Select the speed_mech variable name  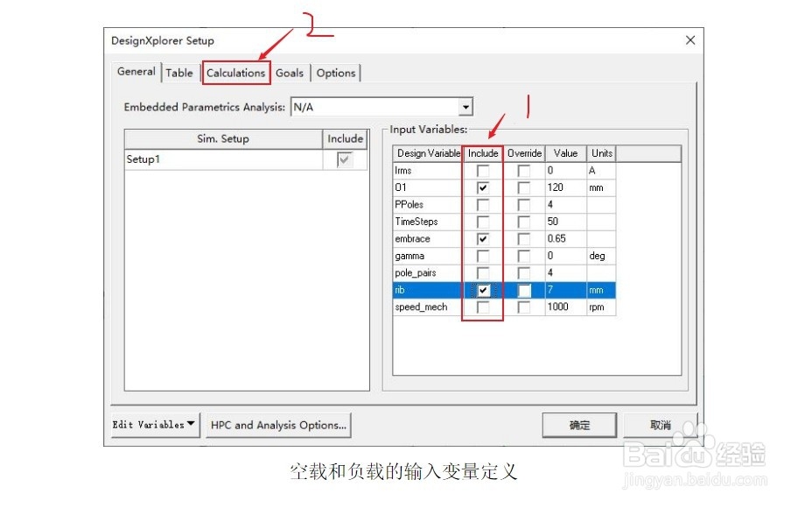(421, 307)
